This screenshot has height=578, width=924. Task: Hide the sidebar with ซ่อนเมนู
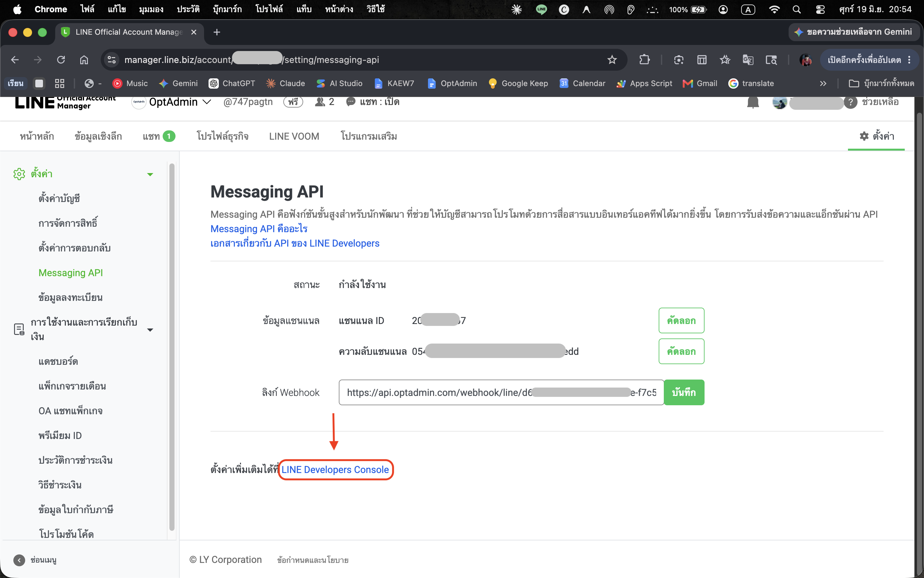point(35,560)
